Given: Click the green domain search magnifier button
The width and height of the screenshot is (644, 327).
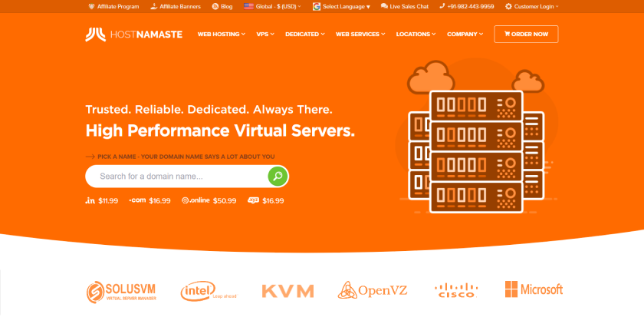Looking at the screenshot, I should pos(278,177).
